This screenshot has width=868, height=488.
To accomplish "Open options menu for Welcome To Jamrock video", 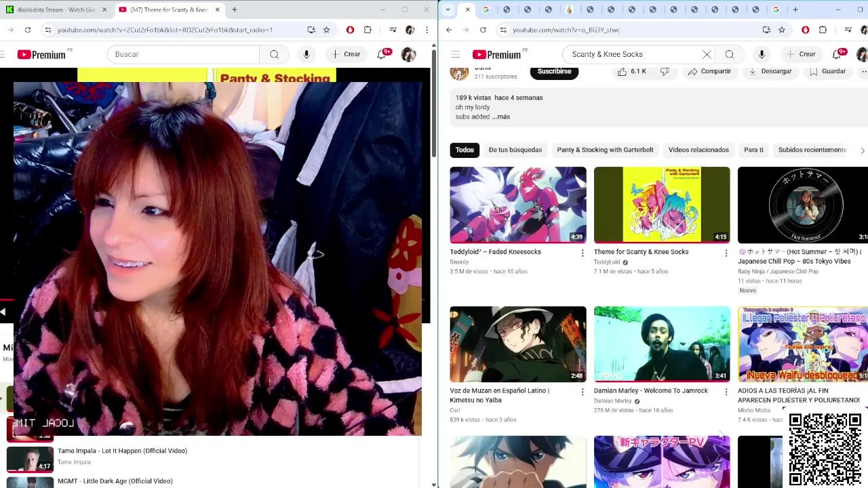I will [x=726, y=392].
